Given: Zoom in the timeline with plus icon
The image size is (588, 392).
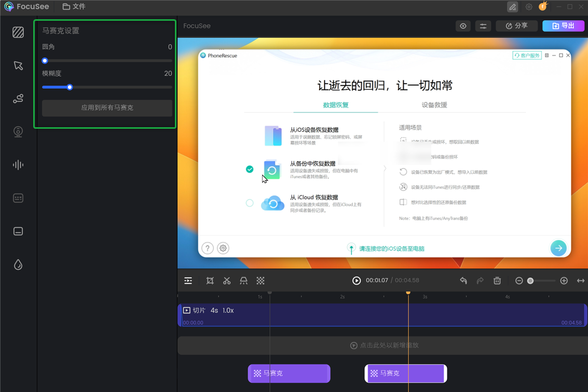Looking at the screenshot, I should [x=564, y=280].
